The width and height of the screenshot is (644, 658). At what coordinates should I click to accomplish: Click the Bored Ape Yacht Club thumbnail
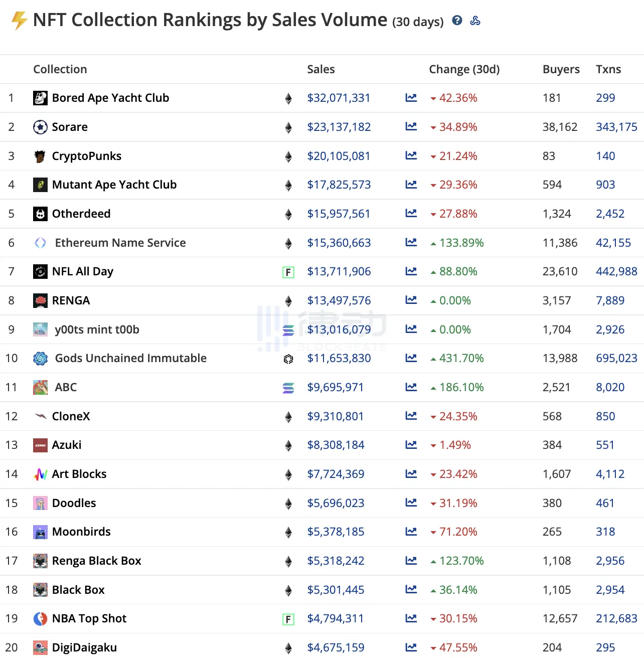[x=40, y=98]
